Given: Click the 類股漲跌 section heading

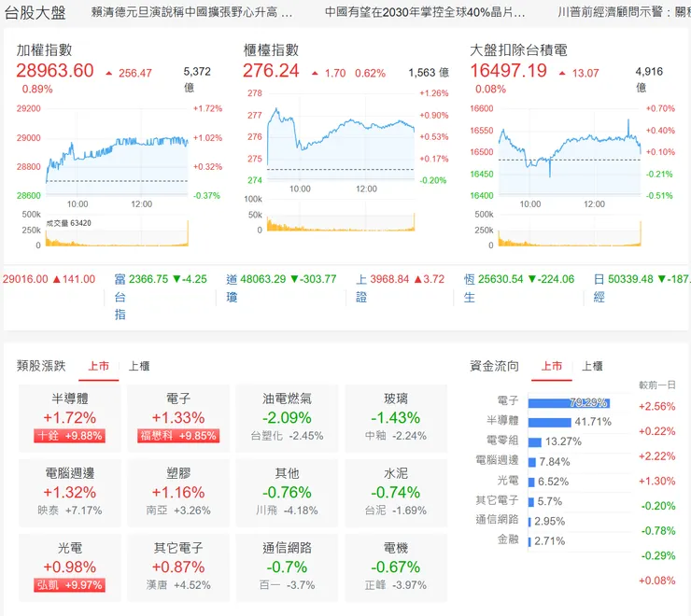Looking at the screenshot, I should pyautogui.click(x=41, y=366).
